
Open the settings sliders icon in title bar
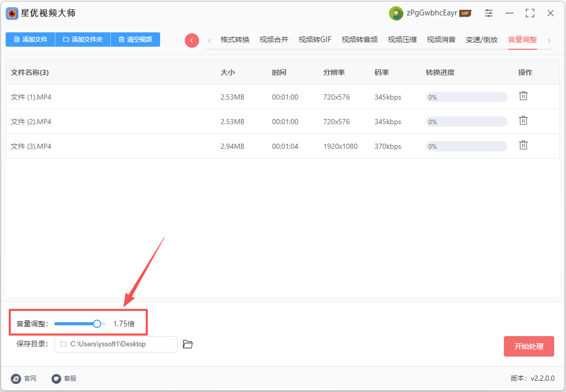click(x=489, y=13)
